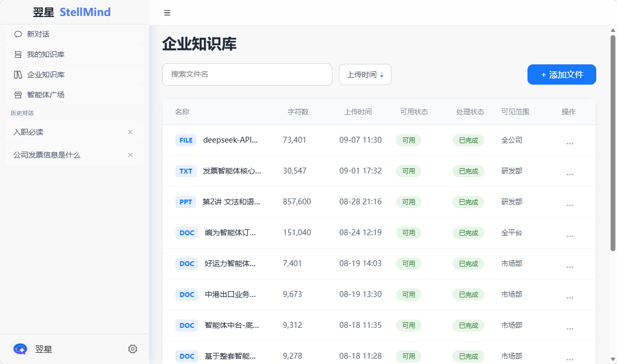
Task: Click 全平台 visibility for 编为智能体订
Action: (x=512, y=233)
